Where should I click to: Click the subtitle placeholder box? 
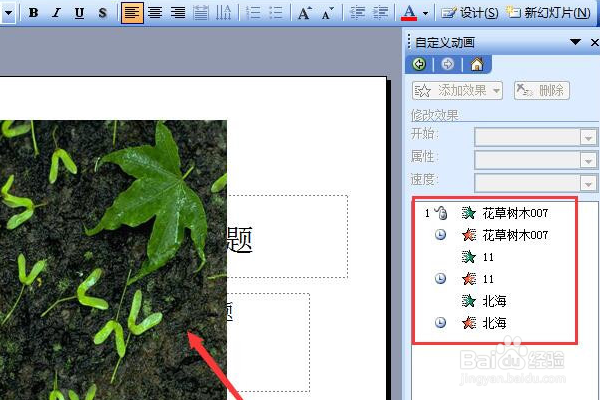268,342
